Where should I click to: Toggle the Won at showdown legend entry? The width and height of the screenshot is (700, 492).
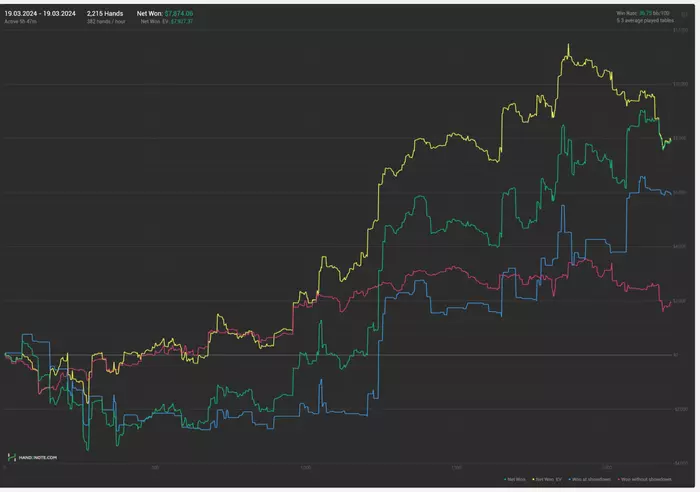pos(589,479)
